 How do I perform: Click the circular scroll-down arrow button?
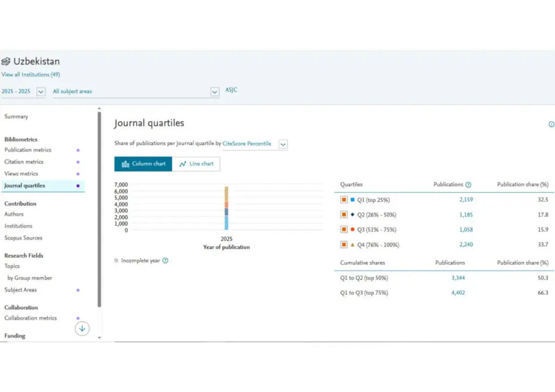(82, 329)
